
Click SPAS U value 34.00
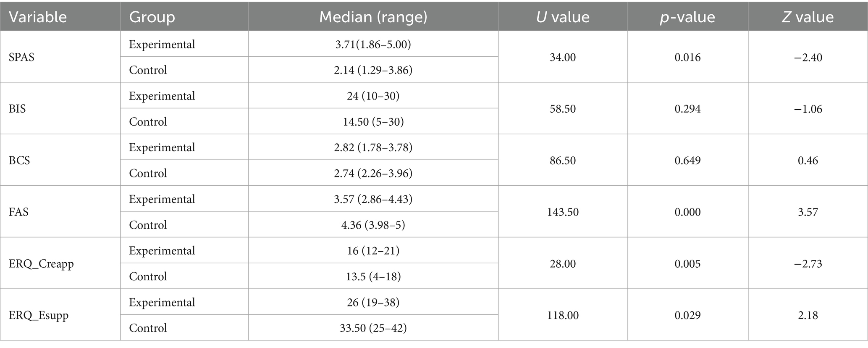pos(563,57)
